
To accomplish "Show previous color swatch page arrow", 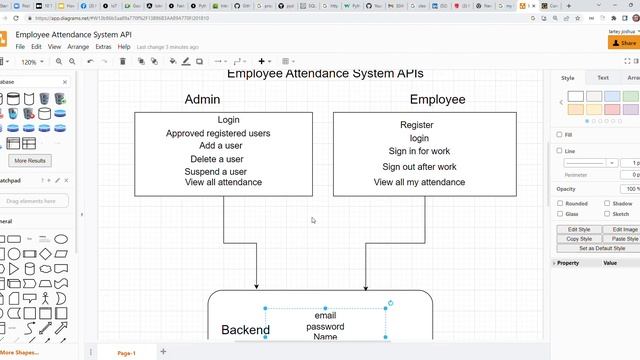I will coord(561,102).
